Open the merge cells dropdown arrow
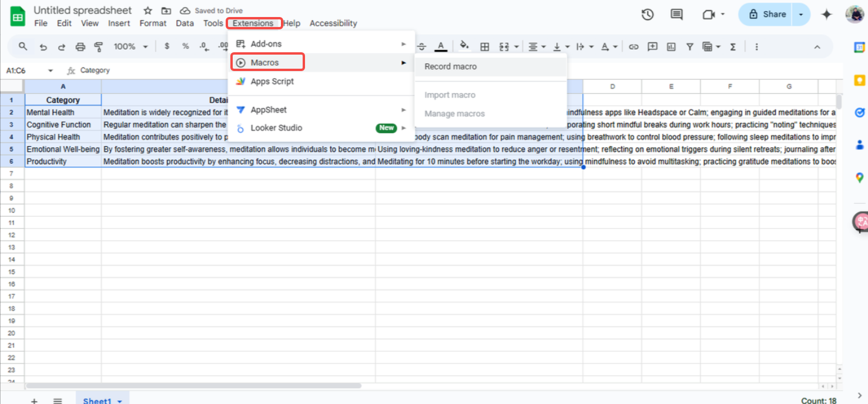 tap(516, 46)
